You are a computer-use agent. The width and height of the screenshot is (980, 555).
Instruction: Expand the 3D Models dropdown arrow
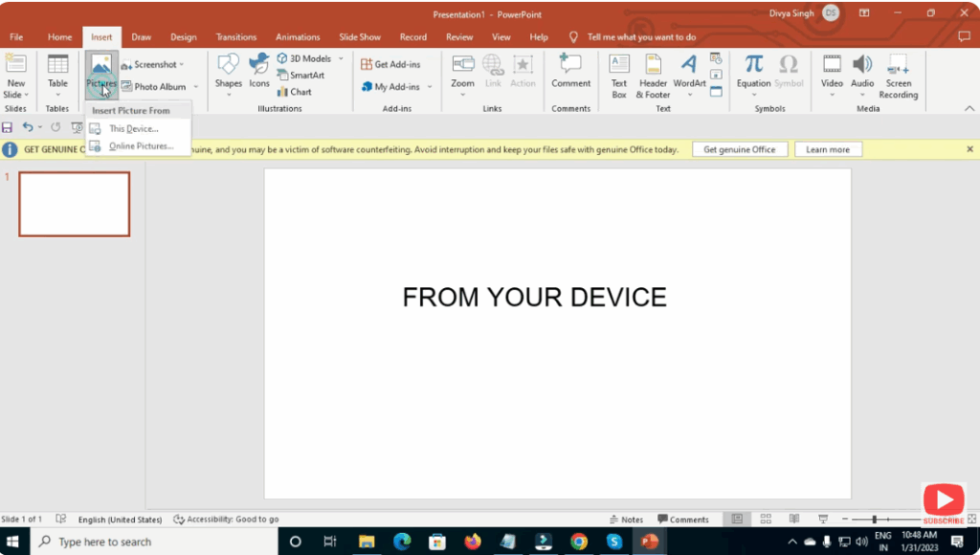coord(341,58)
